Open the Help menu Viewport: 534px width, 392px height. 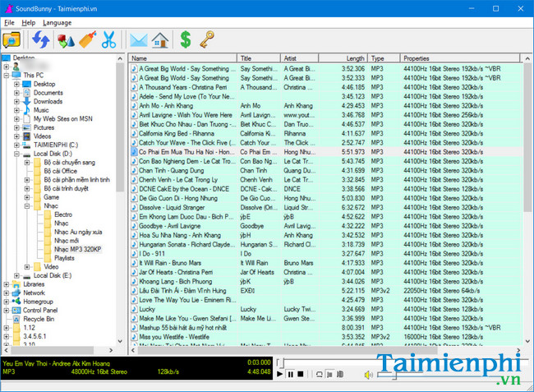tap(28, 23)
